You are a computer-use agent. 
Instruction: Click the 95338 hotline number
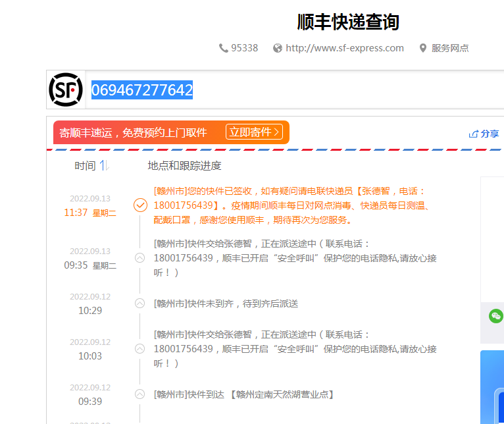(244, 48)
